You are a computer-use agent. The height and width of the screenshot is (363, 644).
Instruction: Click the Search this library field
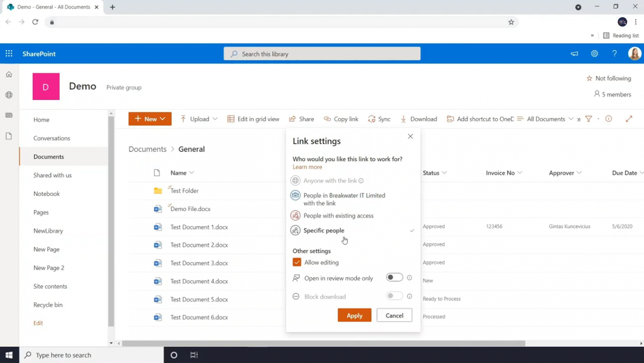click(322, 54)
